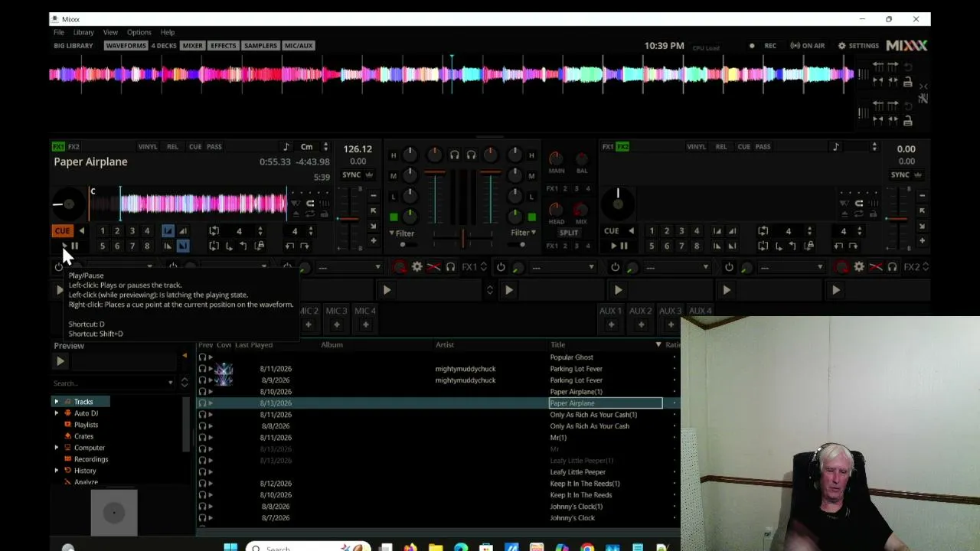980x551 pixels.
Task: Click deck 1 beatjump forward icon
Action: click(x=305, y=246)
